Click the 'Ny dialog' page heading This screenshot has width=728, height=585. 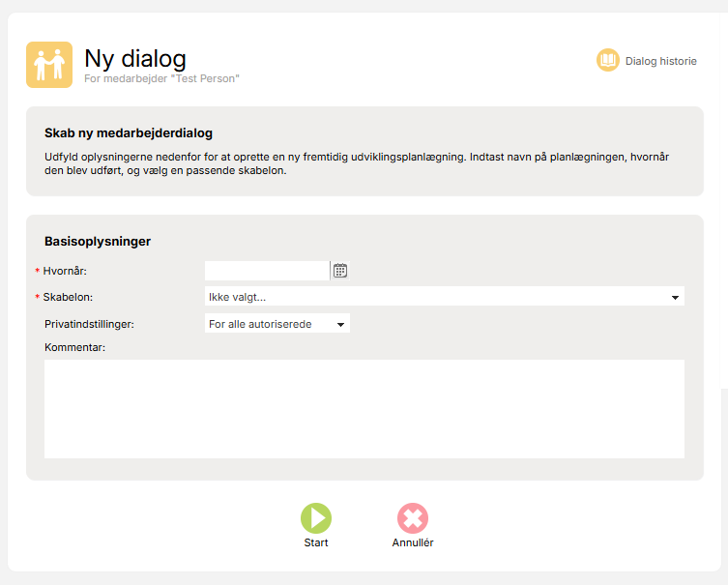(x=135, y=59)
